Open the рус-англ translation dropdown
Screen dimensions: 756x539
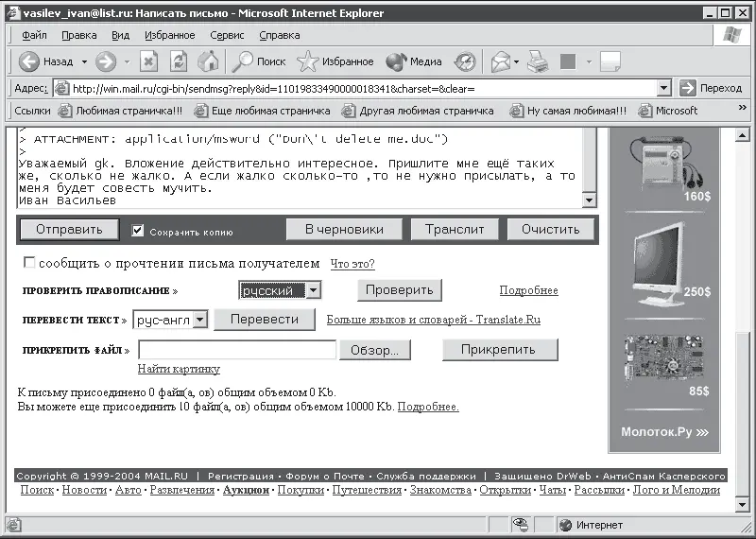pos(200,320)
